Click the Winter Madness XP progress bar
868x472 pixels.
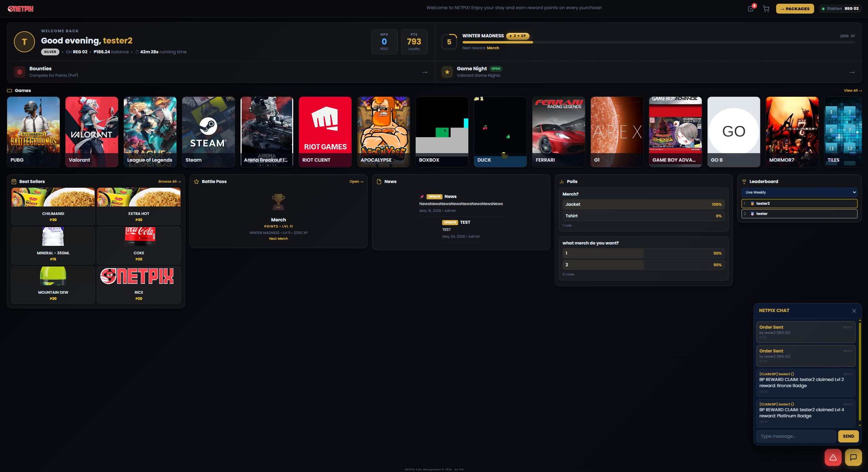(x=658, y=42)
